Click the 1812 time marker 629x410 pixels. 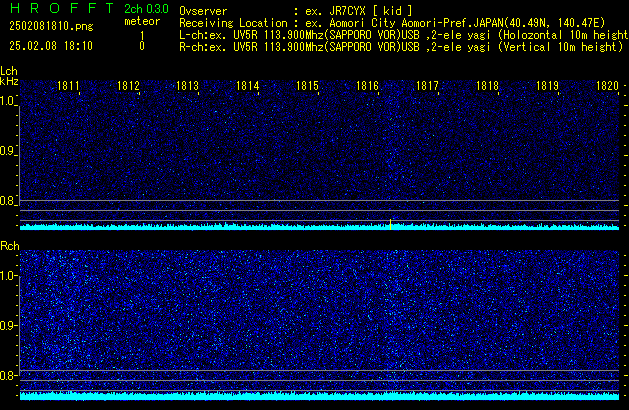(x=128, y=86)
